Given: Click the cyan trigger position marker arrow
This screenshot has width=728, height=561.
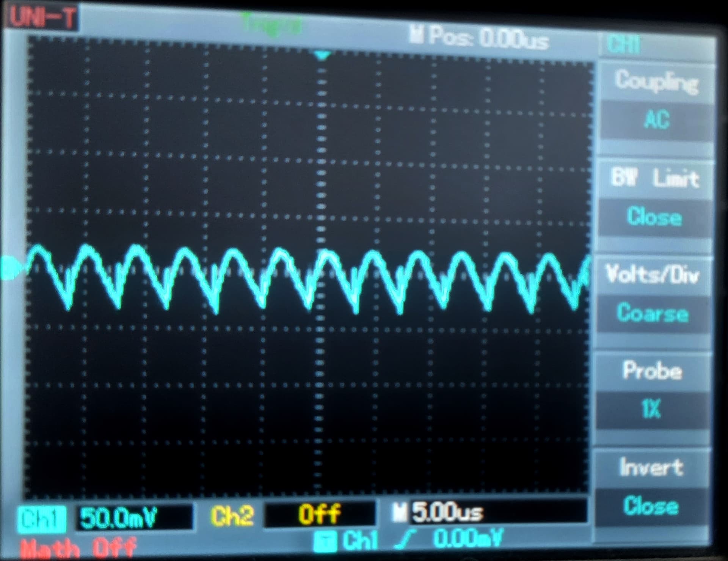Looking at the screenshot, I should [x=322, y=56].
